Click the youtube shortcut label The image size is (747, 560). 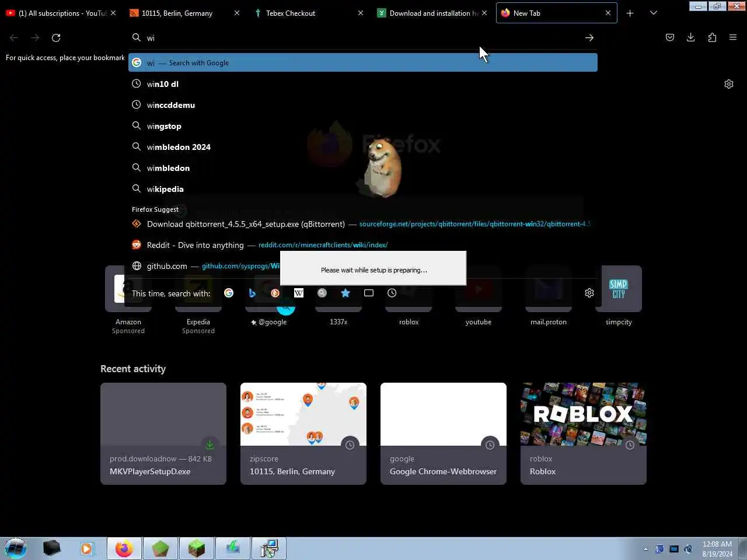(479, 322)
